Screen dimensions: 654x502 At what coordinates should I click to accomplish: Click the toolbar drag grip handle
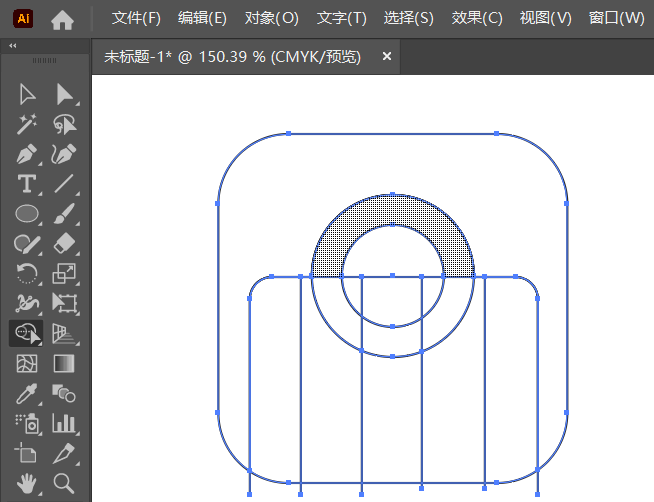[45, 60]
